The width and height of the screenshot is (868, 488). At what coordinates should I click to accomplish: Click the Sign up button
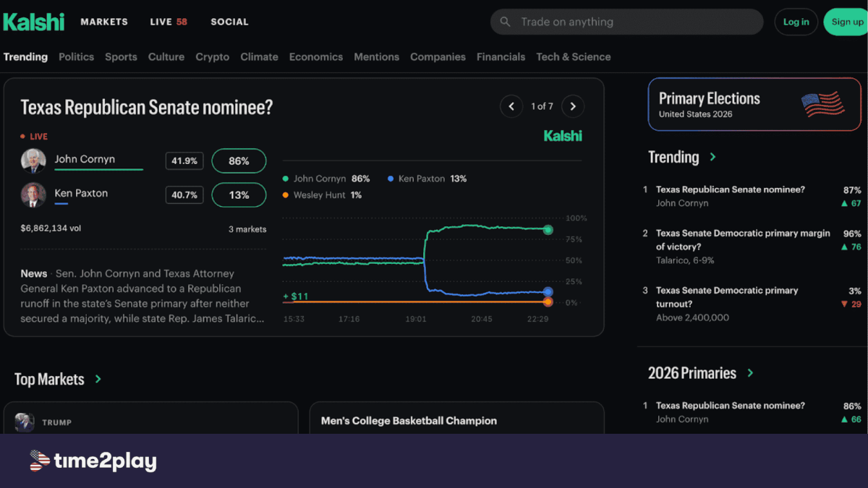[846, 22]
